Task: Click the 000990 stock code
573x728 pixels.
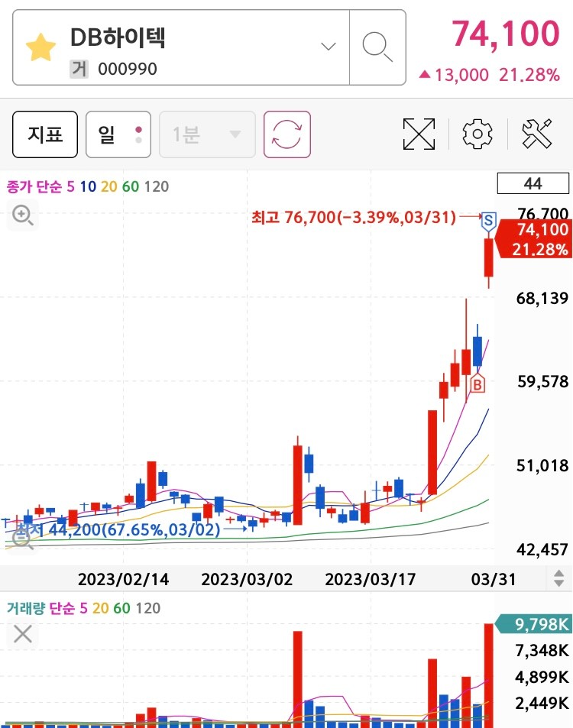Action: (128, 70)
